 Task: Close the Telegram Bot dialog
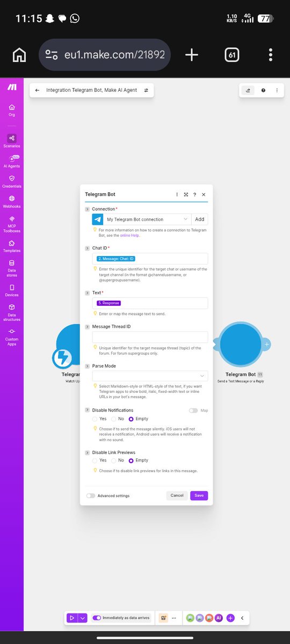coord(204,194)
